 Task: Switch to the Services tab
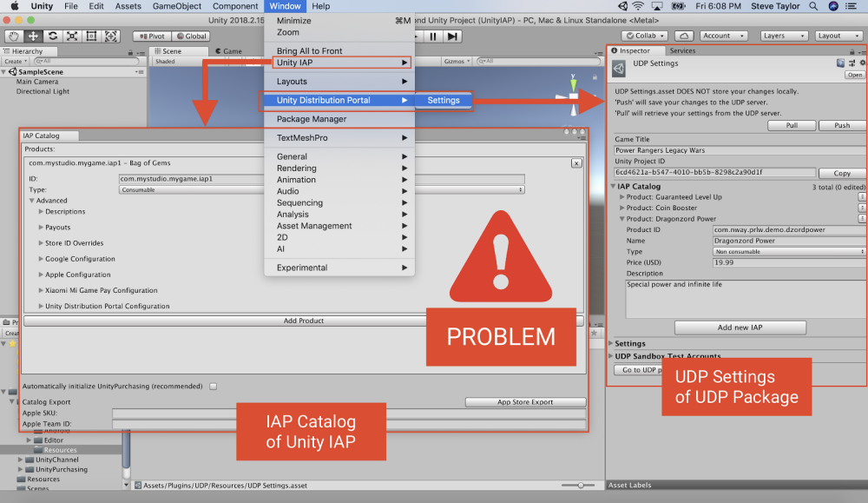pyautogui.click(x=682, y=50)
